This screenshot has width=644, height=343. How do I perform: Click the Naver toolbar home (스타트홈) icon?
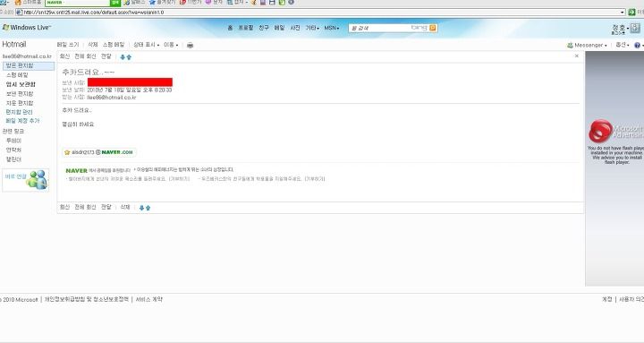[18, 3]
